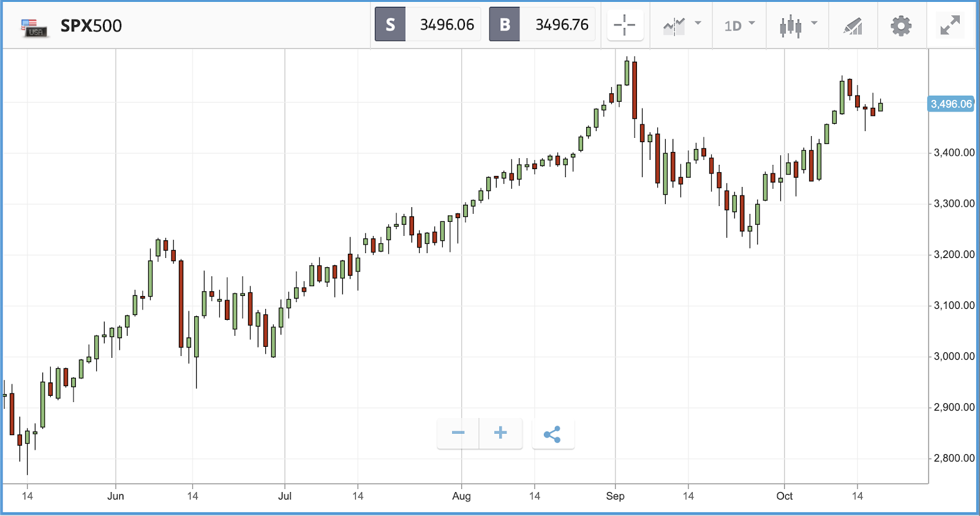The height and width of the screenshot is (516, 980).
Task: Open the drawing tools pencil-ruler icon
Action: (x=853, y=26)
